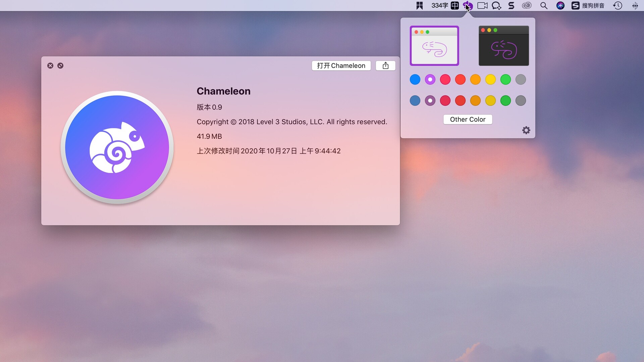644x362 pixels.
Task: Click the large Chameleon app icon
Action: click(x=117, y=147)
